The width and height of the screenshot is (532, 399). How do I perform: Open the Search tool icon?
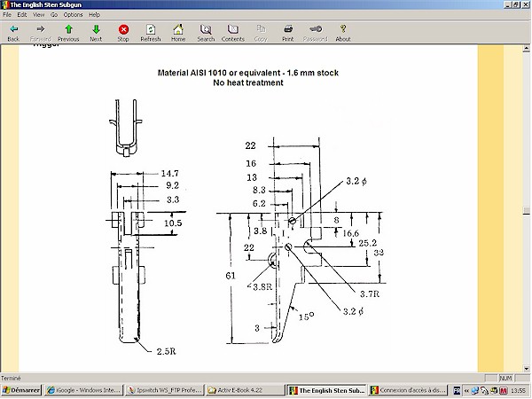tap(206, 29)
